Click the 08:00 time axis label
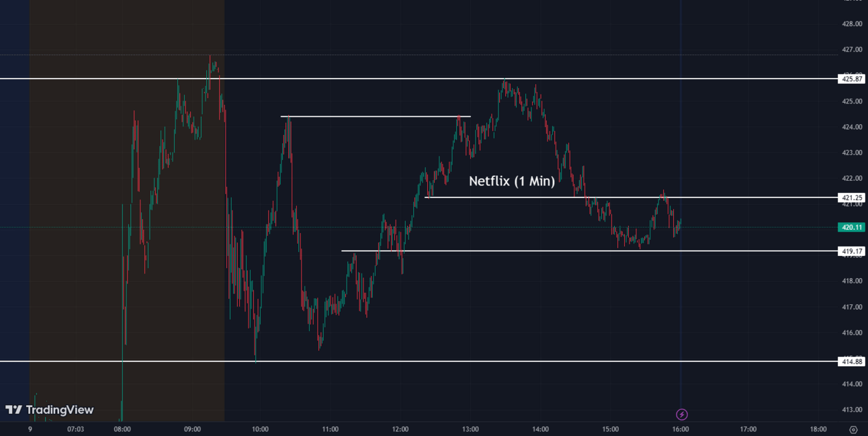 click(x=122, y=429)
